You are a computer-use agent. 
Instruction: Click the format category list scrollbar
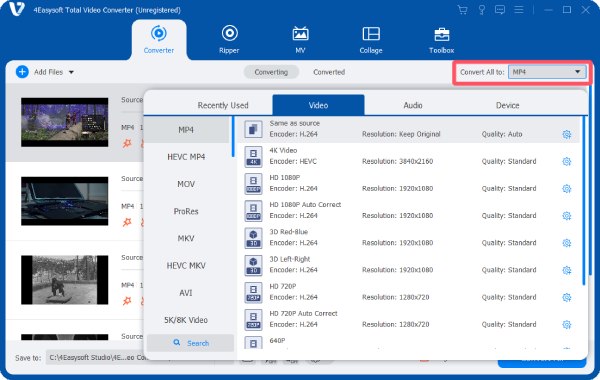[233, 137]
